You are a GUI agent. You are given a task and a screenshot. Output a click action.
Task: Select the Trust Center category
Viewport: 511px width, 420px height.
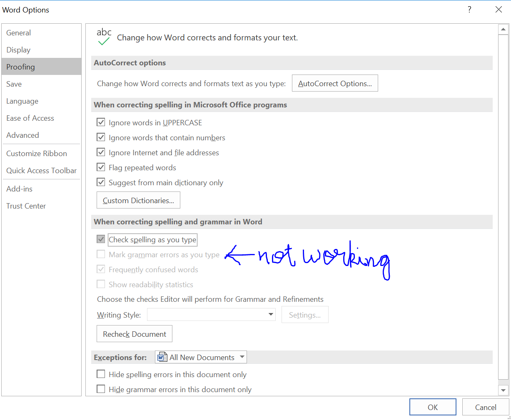click(26, 206)
